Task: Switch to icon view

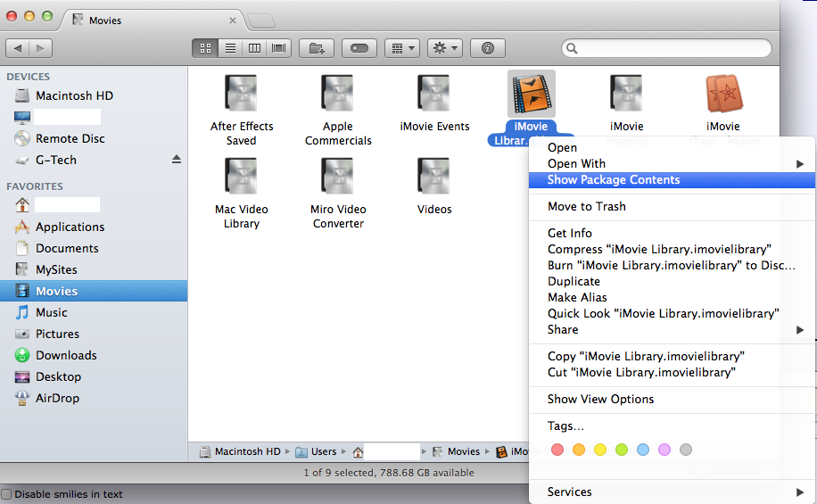Action: click(x=205, y=48)
